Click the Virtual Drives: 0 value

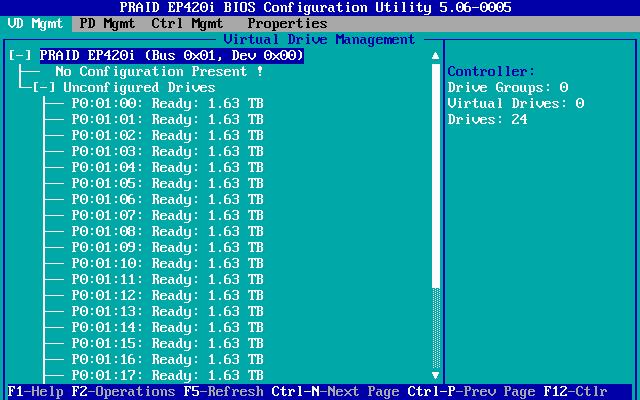516,103
